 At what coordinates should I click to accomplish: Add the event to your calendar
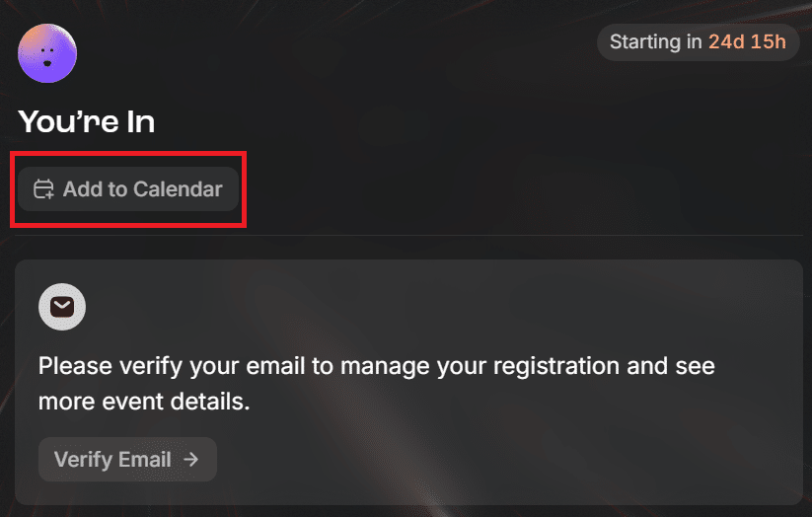click(x=128, y=189)
